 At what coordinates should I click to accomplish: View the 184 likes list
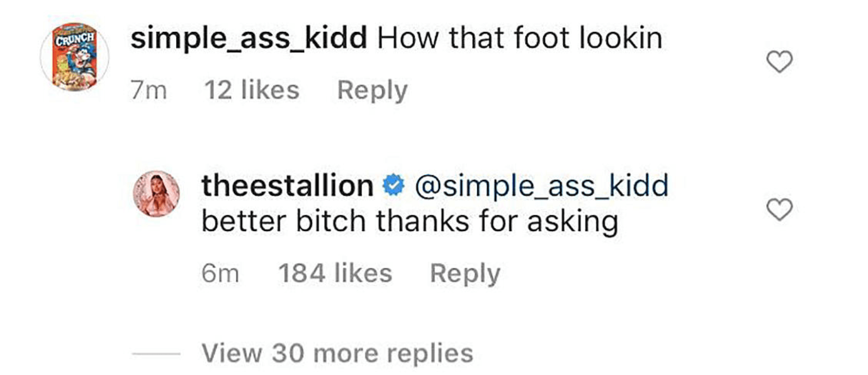(335, 274)
